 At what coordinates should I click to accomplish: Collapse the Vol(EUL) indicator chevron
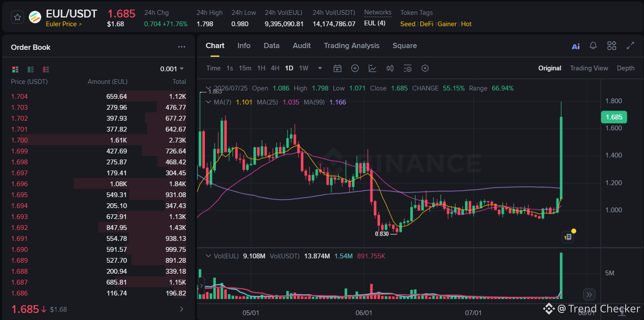(x=208, y=256)
